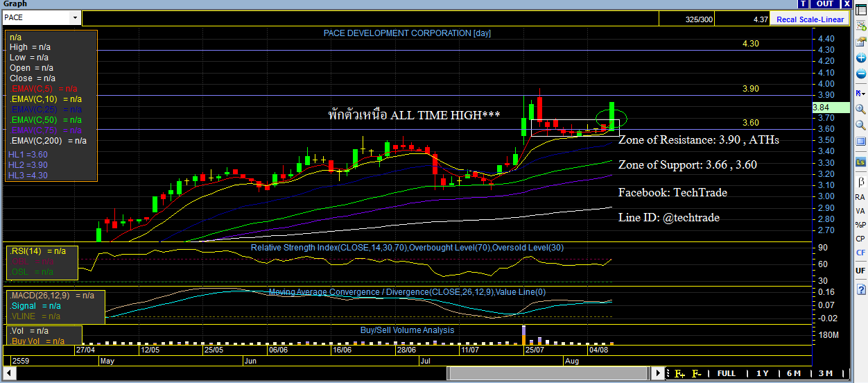Switch chart to 6M range
The image size is (868, 383).
[x=794, y=373]
